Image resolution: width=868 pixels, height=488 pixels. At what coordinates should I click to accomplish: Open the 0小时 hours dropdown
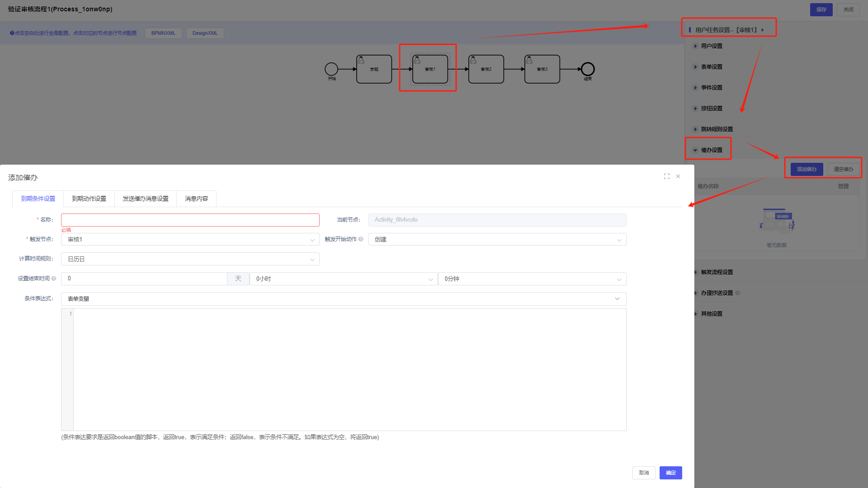[343, 279]
